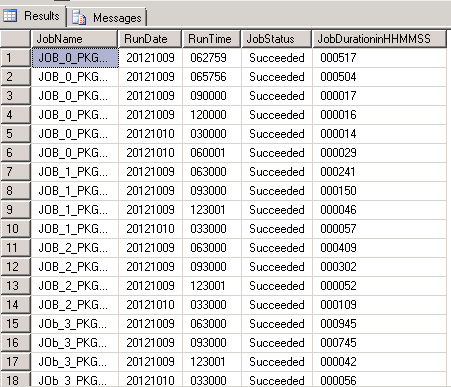Click duration value 000945
Viewport: 451px width, 387px height.
tap(338, 324)
